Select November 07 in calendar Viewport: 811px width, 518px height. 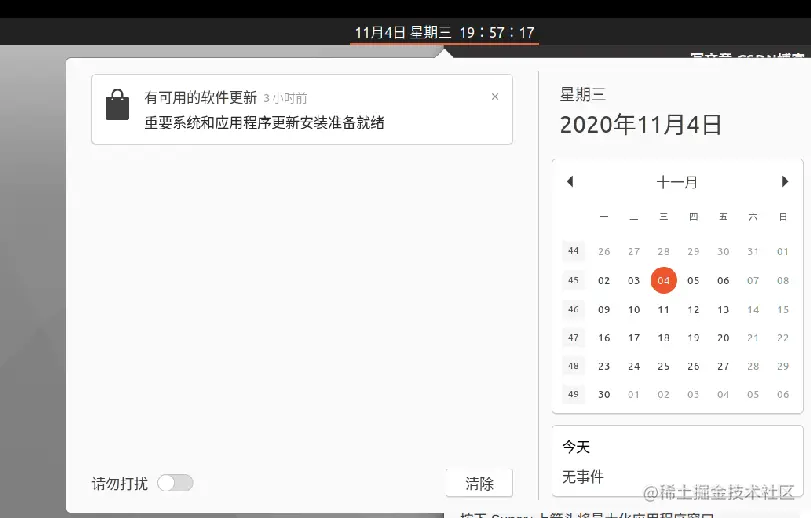[753, 280]
